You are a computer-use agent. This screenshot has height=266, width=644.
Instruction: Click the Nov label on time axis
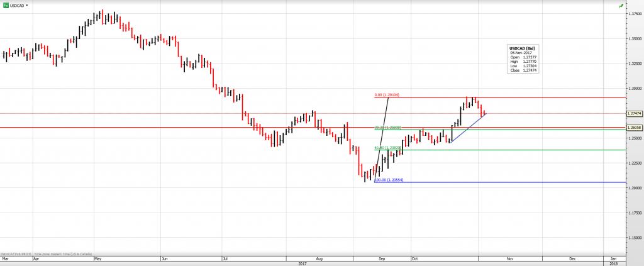509,258
